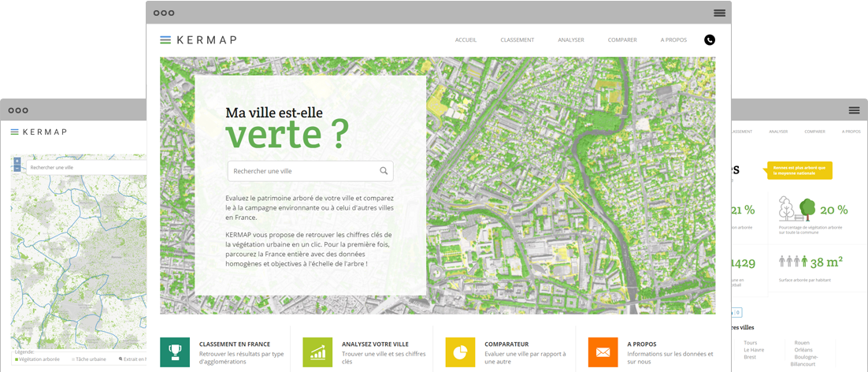This screenshot has width=868, height=372.
Task: Click the 'Tâche urbaine' legend entry
Action: [87, 359]
